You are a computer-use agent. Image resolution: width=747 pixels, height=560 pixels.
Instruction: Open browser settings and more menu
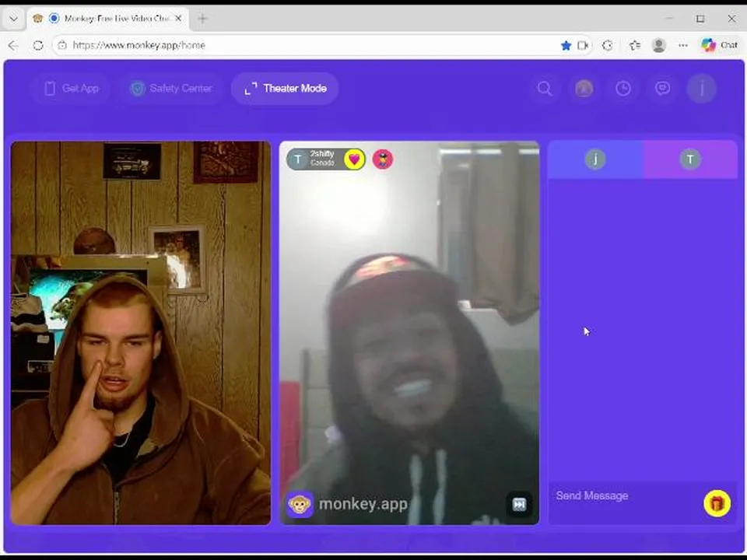click(x=683, y=46)
